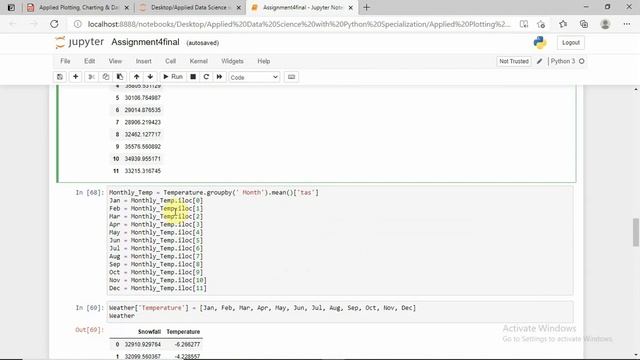Open the View menu

[x=115, y=61]
